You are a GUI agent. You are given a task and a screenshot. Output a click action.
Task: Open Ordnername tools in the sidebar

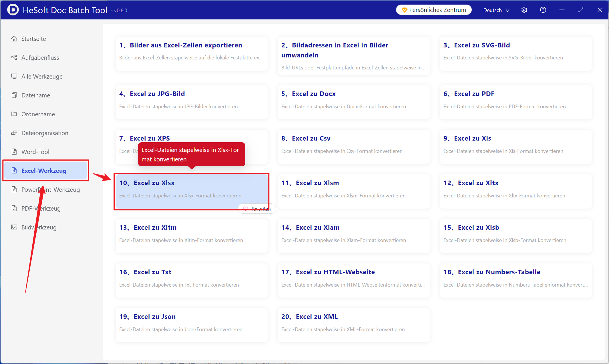46,114
